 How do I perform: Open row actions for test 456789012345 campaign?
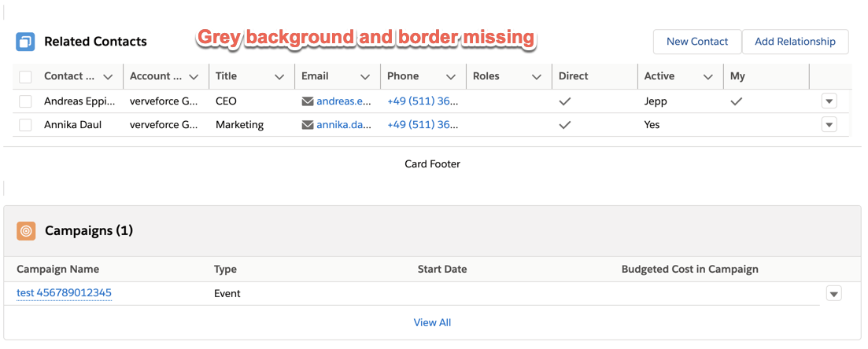point(833,293)
